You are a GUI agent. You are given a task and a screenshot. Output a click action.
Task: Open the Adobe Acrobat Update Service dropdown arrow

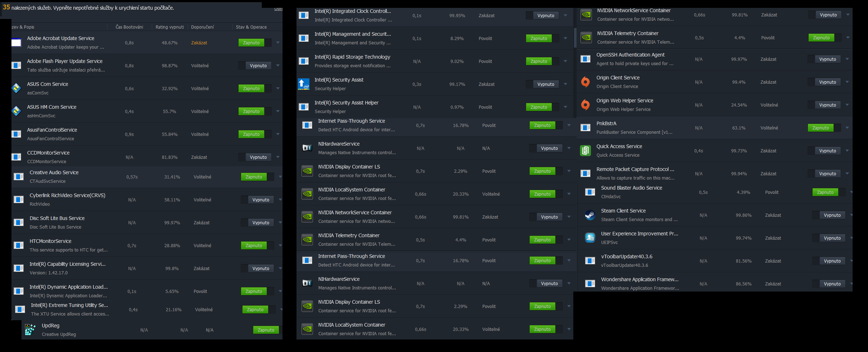278,43
